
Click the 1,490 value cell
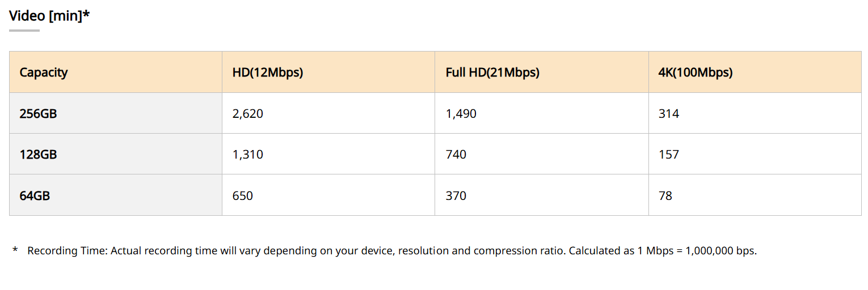(x=461, y=114)
